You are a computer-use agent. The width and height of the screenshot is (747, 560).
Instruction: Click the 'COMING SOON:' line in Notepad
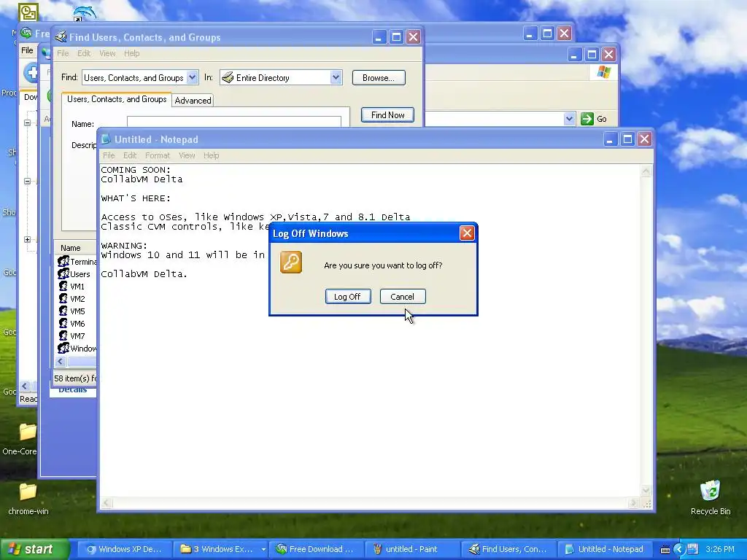pyautogui.click(x=136, y=169)
